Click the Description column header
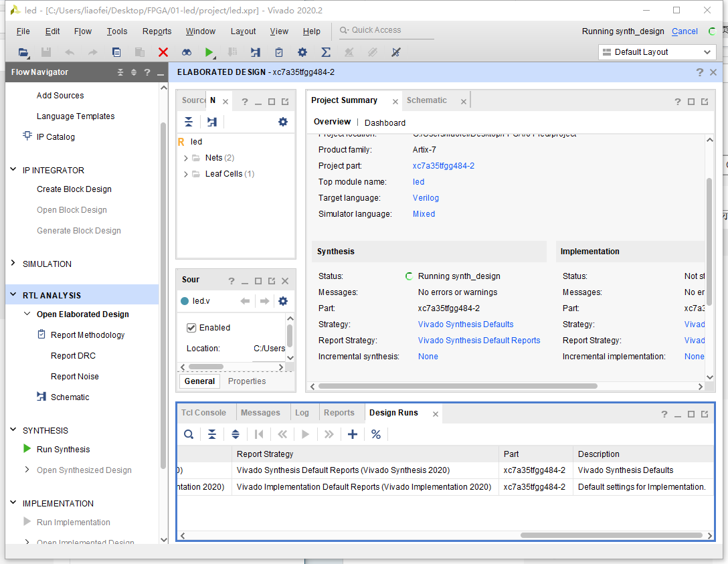This screenshot has width=728, height=564. point(643,454)
